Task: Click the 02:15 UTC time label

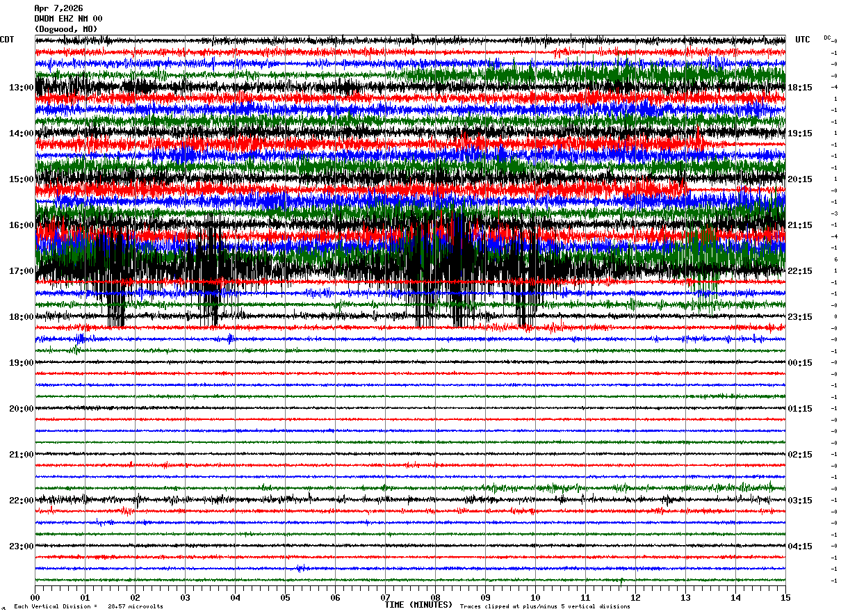Action: pos(799,455)
